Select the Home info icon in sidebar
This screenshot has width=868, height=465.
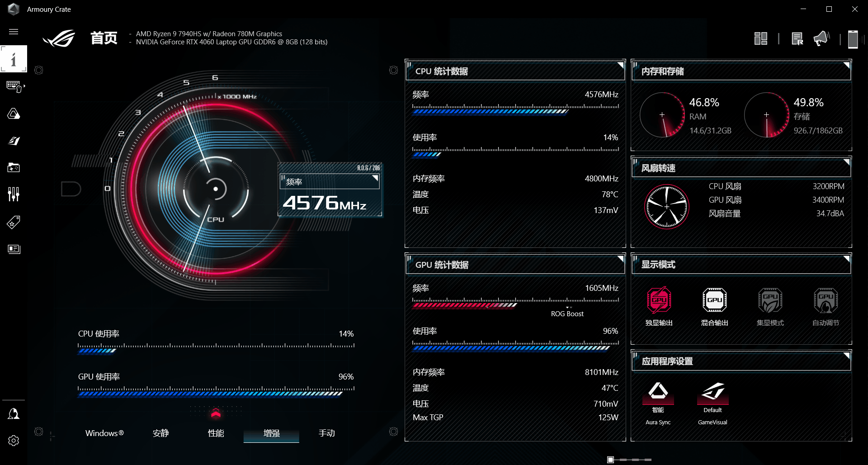coord(14,59)
